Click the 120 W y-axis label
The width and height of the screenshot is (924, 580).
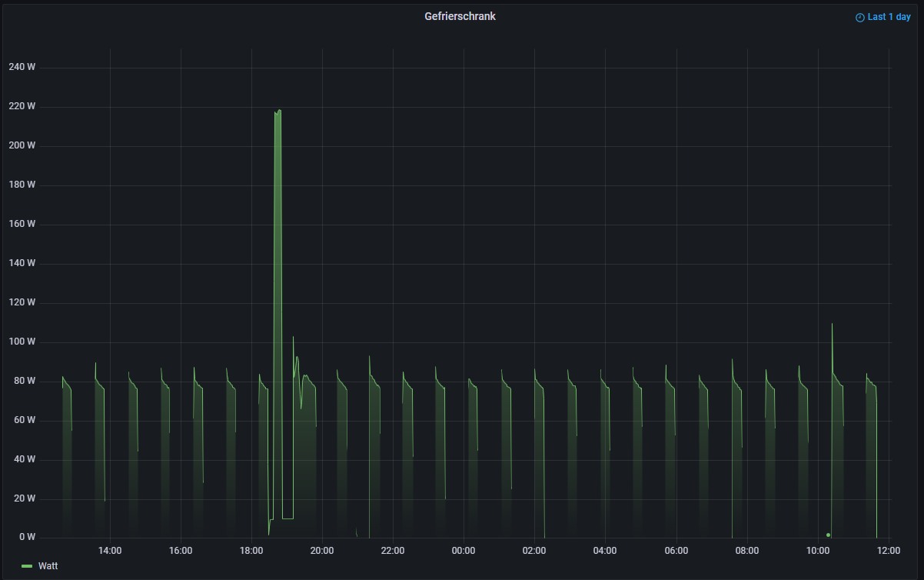tap(22, 302)
